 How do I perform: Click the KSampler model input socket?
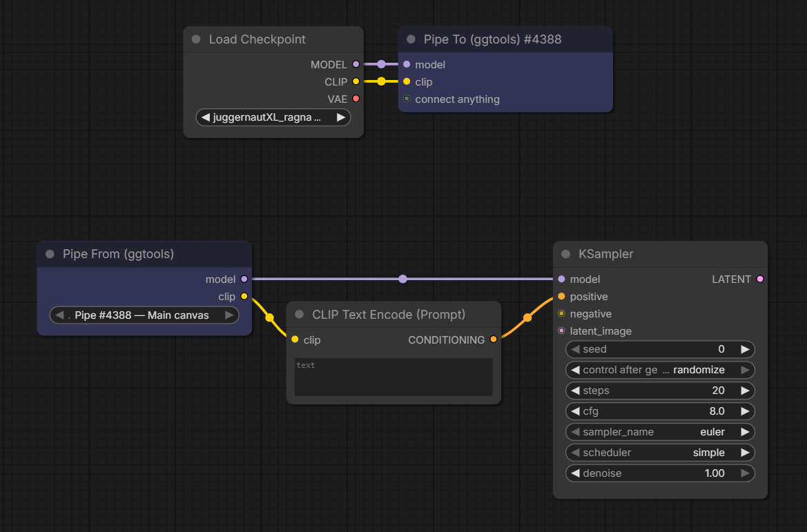[x=561, y=279]
